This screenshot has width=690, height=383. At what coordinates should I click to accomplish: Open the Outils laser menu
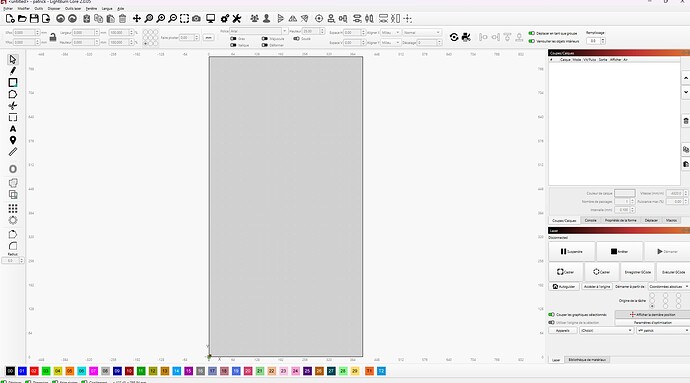(x=73, y=8)
